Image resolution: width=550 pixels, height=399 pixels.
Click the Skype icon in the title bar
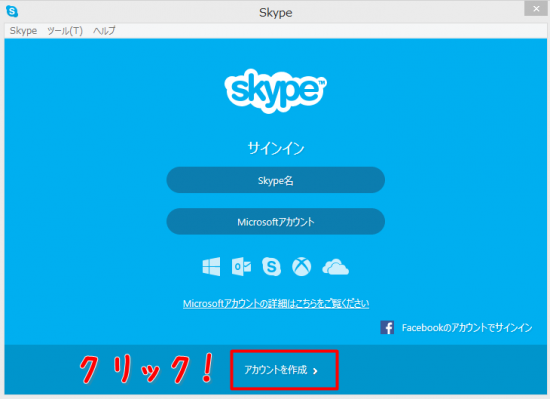click(12, 12)
